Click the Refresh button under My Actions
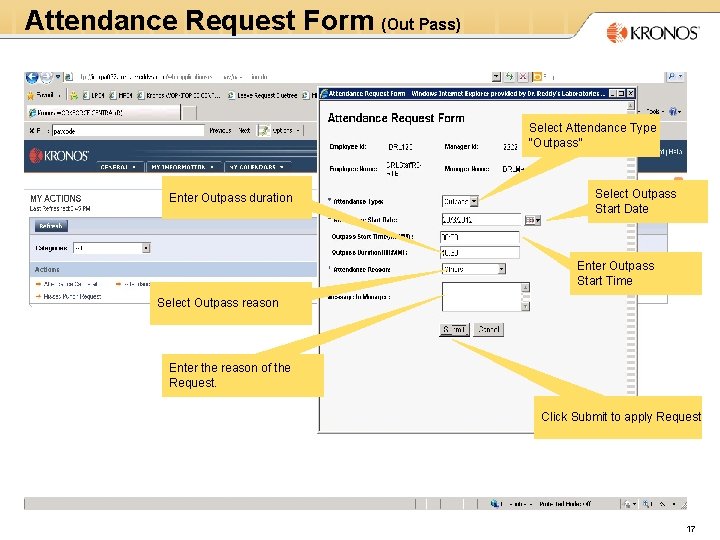This screenshot has height=540, width=720. (x=51, y=226)
